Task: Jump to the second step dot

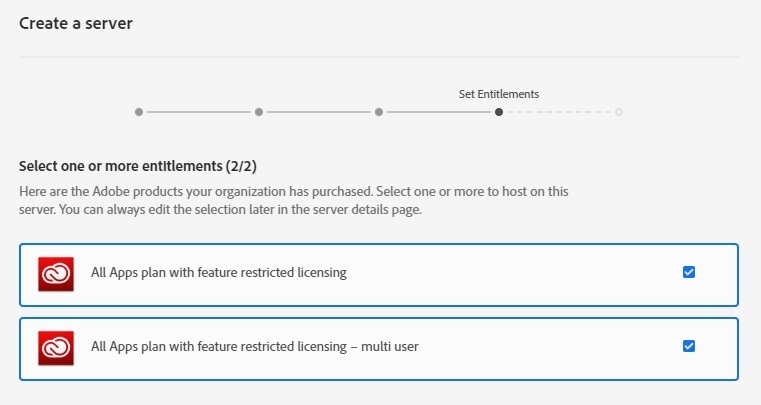Action: pos(259,112)
